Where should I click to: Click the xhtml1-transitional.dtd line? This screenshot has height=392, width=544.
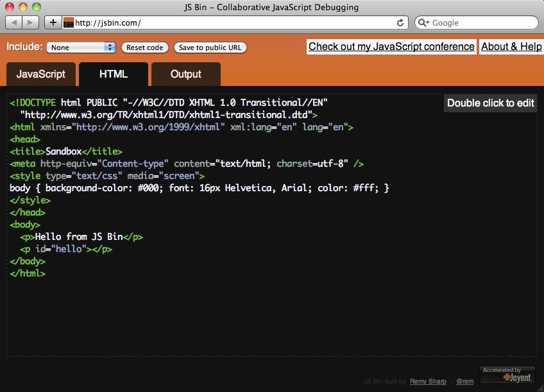(x=169, y=115)
